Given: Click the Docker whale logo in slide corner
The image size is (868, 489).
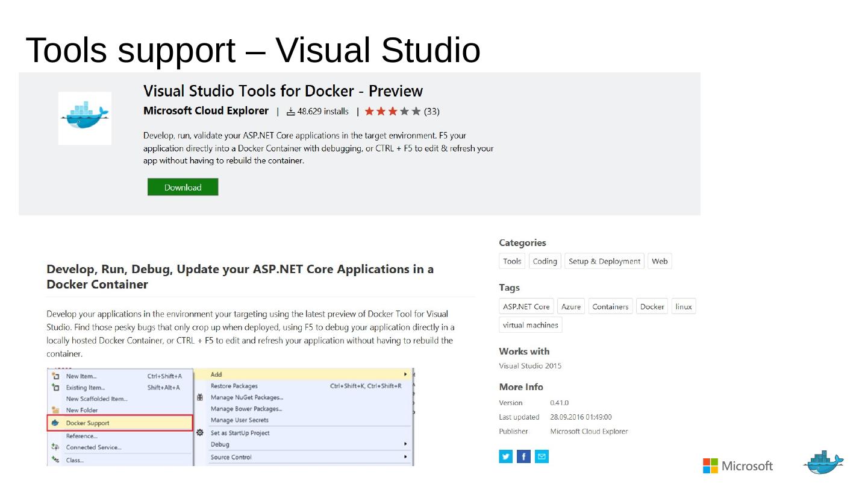Looking at the screenshot, I should [x=823, y=464].
